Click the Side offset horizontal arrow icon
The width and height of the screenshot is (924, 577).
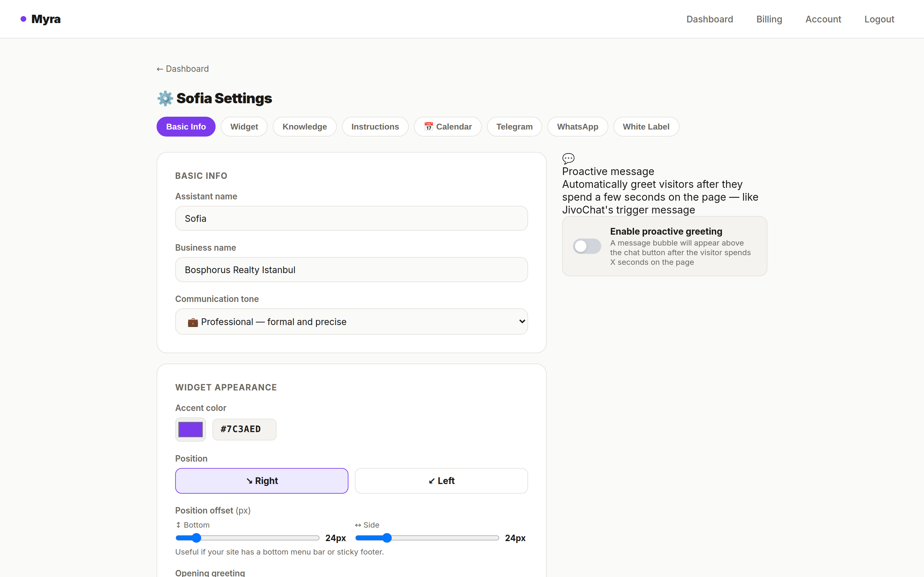(x=358, y=525)
